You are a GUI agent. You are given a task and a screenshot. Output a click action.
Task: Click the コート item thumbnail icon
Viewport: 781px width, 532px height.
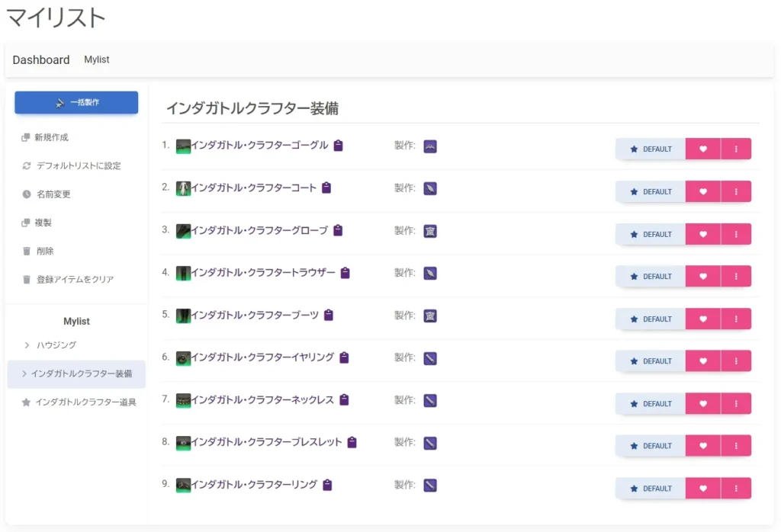click(183, 188)
